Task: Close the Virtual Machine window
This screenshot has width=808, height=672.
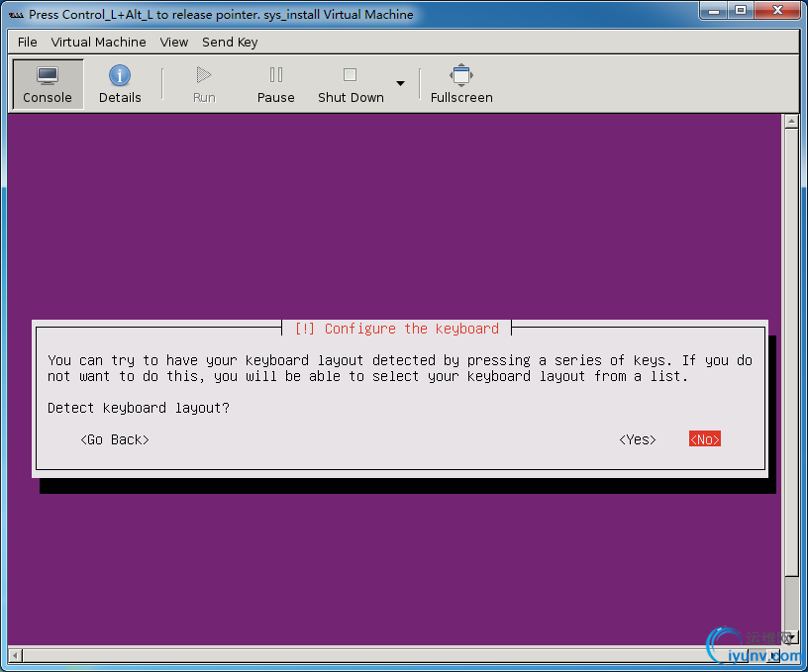Action: pyautogui.click(x=778, y=11)
